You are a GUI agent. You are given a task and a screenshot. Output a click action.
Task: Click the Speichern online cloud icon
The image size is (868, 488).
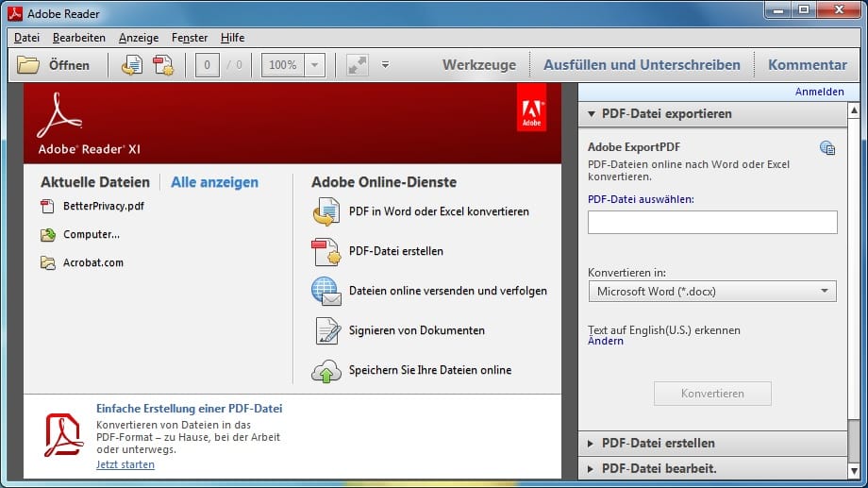pyautogui.click(x=326, y=371)
